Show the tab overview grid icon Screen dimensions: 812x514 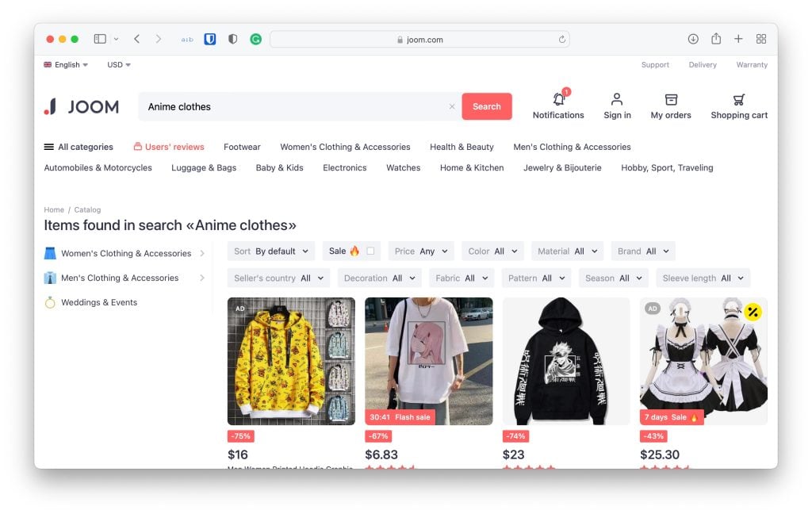(x=760, y=39)
